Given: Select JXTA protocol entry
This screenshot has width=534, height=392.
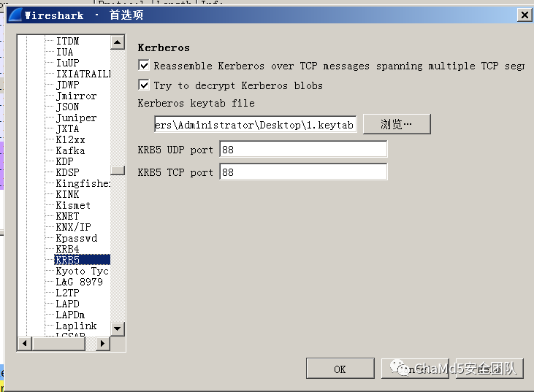Looking at the screenshot, I should pos(67,128).
